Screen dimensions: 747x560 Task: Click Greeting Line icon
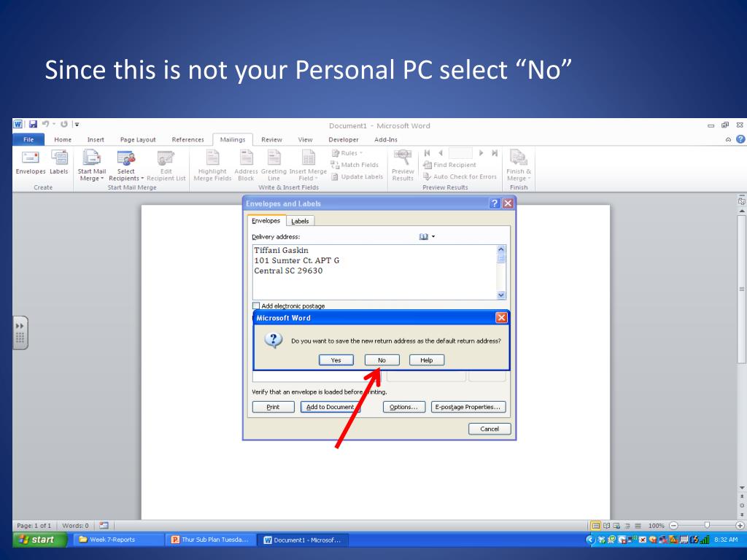pos(274,166)
